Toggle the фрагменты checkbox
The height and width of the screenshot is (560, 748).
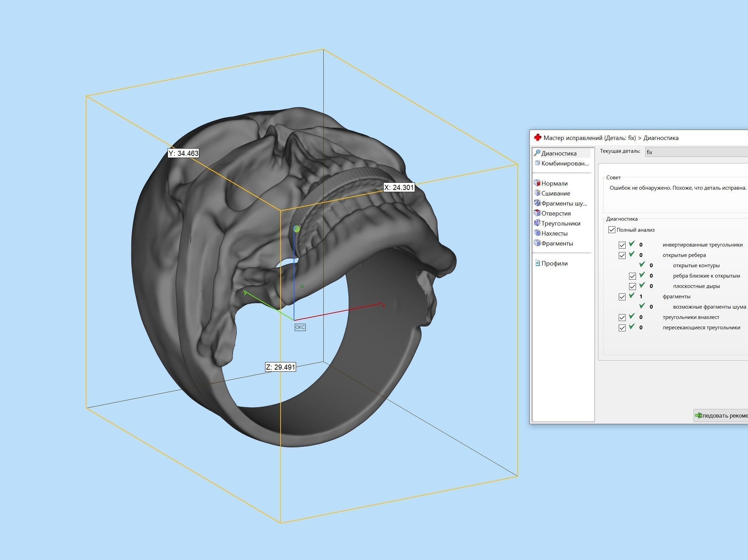point(622,297)
